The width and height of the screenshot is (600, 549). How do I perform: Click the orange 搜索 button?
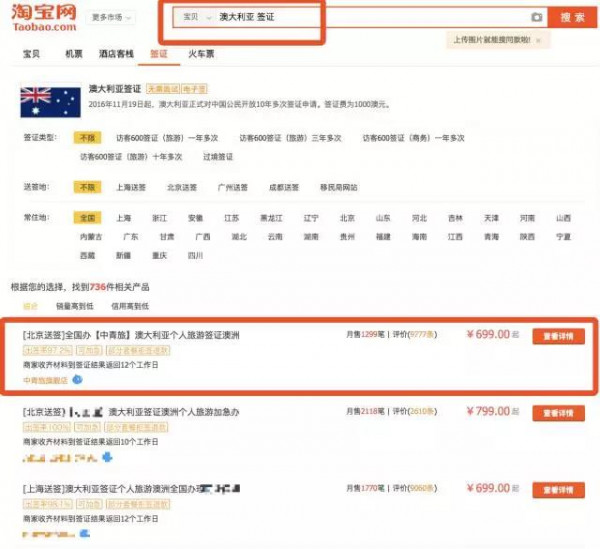tap(572, 17)
